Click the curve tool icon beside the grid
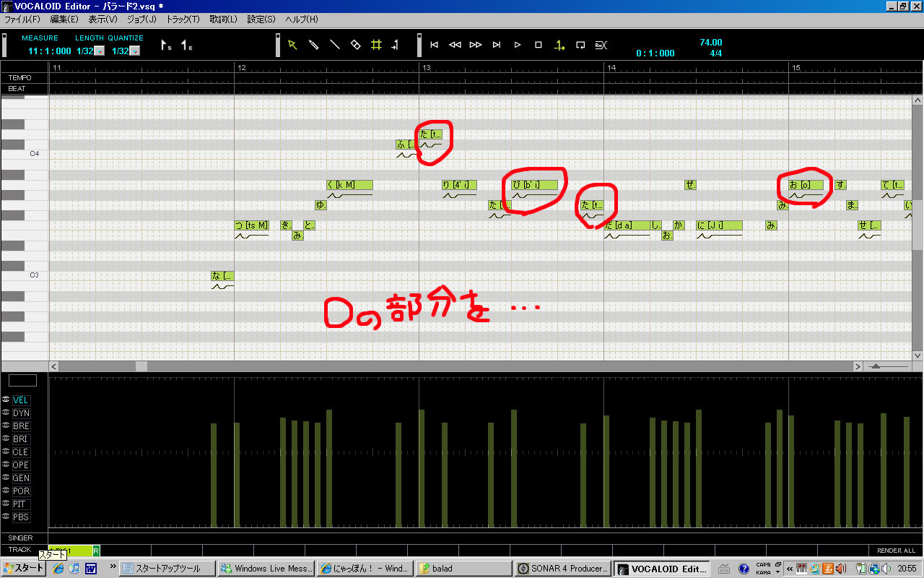 pyautogui.click(x=395, y=45)
